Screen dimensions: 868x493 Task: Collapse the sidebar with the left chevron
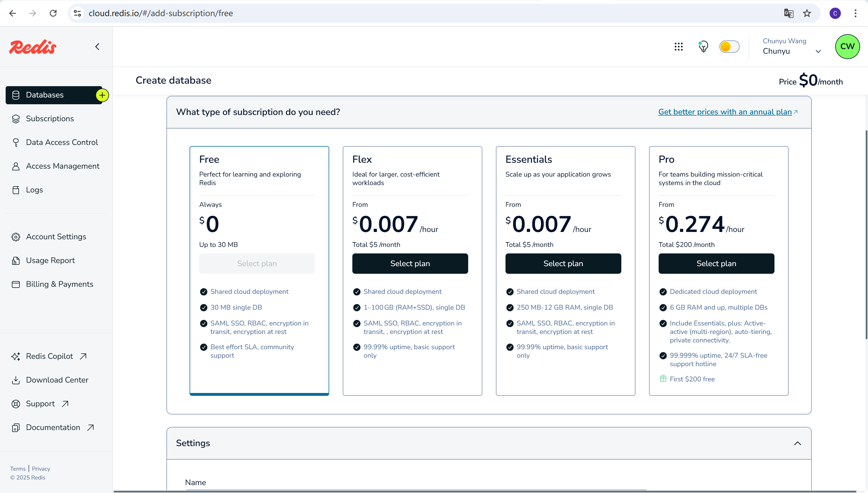click(97, 46)
